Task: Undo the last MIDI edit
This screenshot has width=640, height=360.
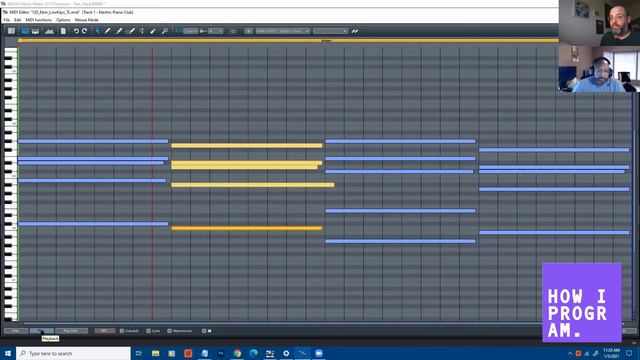Action: 76,31
